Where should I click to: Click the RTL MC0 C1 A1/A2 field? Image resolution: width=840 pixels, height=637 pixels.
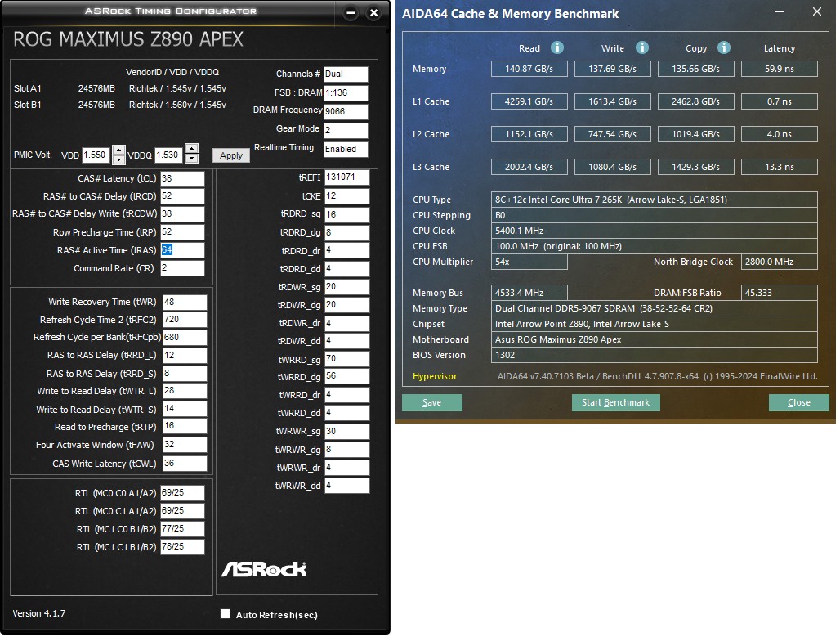coord(182,511)
